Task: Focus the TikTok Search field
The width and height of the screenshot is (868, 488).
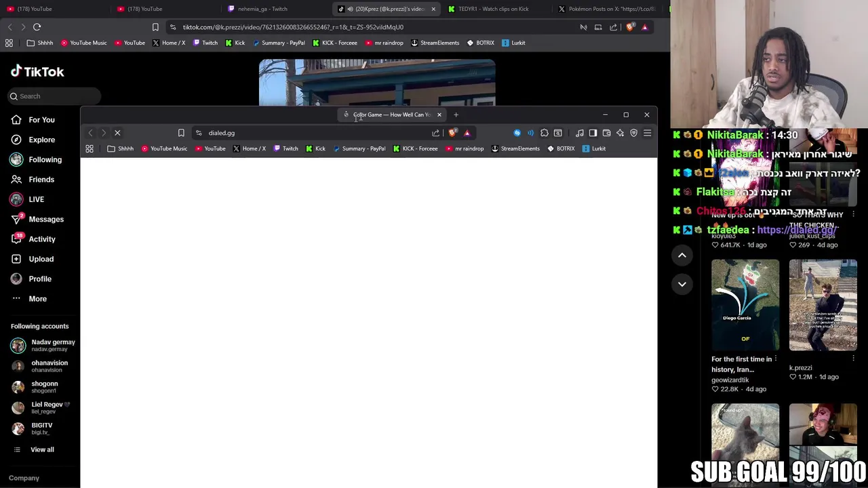Action: 54,96
